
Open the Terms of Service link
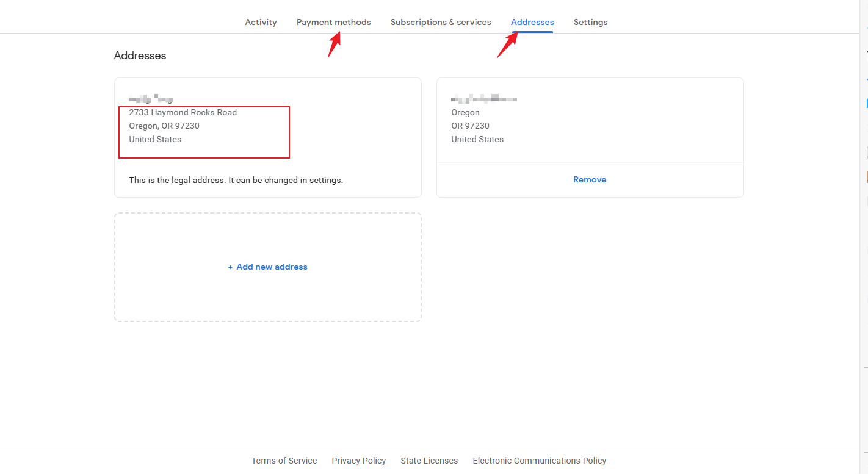tap(284, 461)
